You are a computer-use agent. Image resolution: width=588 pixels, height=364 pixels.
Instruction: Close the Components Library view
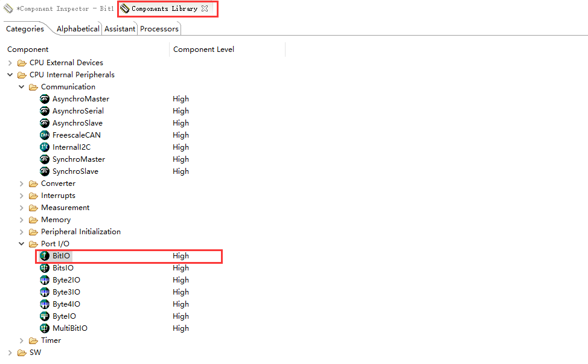click(x=205, y=8)
